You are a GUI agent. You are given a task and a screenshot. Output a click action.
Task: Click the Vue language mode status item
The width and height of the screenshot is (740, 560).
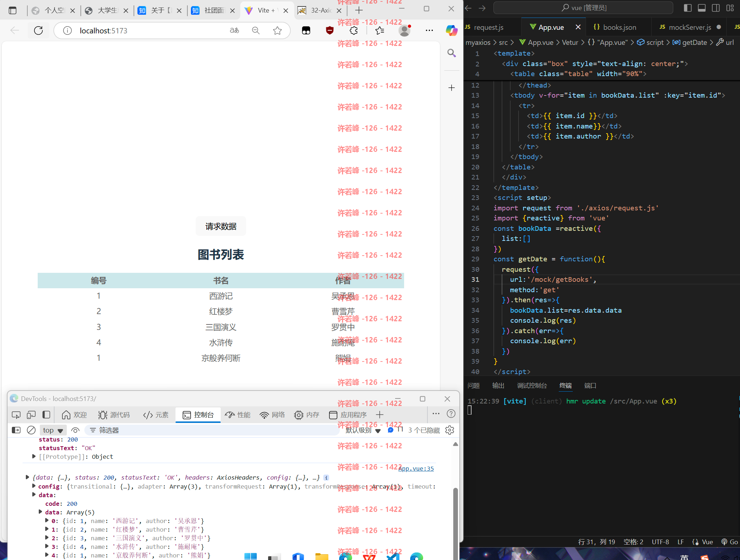click(x=703, y=542)
